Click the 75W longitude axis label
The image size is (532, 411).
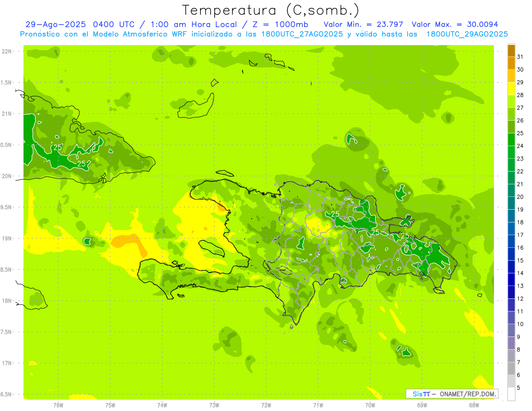click(x=110, y=405)
